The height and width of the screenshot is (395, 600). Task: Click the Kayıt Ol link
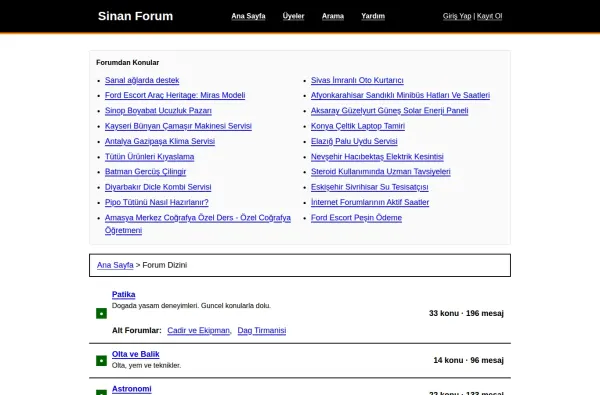tap(489, 16)
